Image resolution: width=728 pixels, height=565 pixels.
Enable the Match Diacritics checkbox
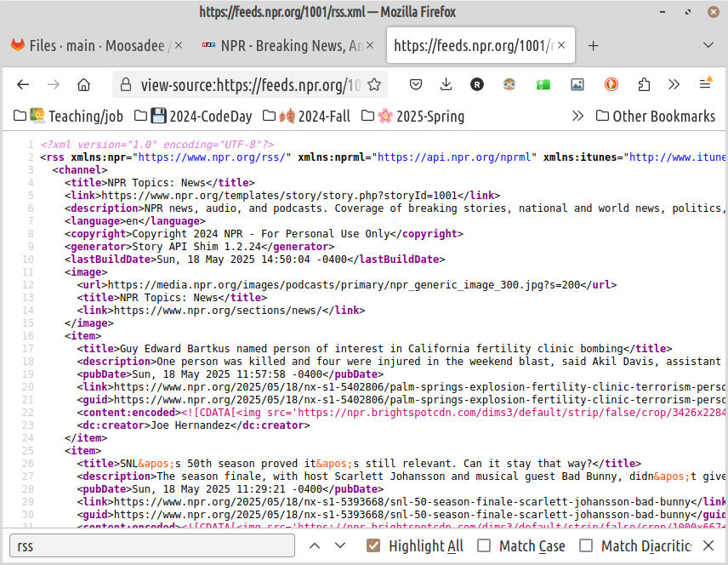coord(586,545)
